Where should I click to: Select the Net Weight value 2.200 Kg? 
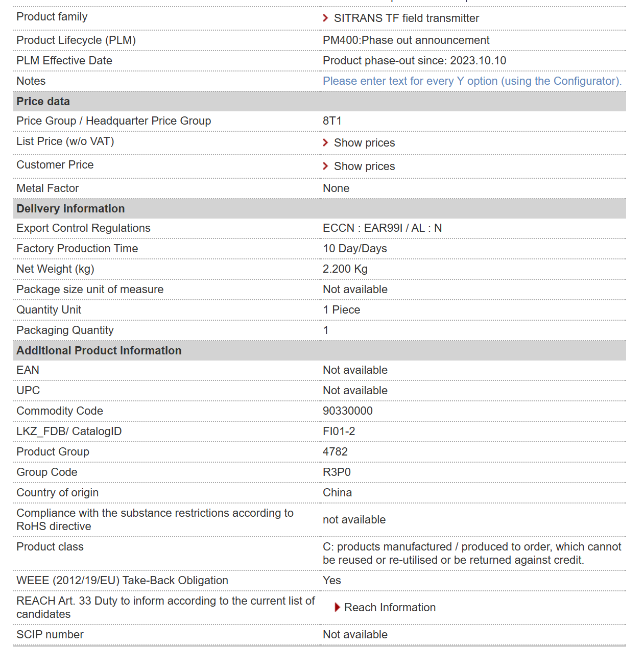pos(345,269)
